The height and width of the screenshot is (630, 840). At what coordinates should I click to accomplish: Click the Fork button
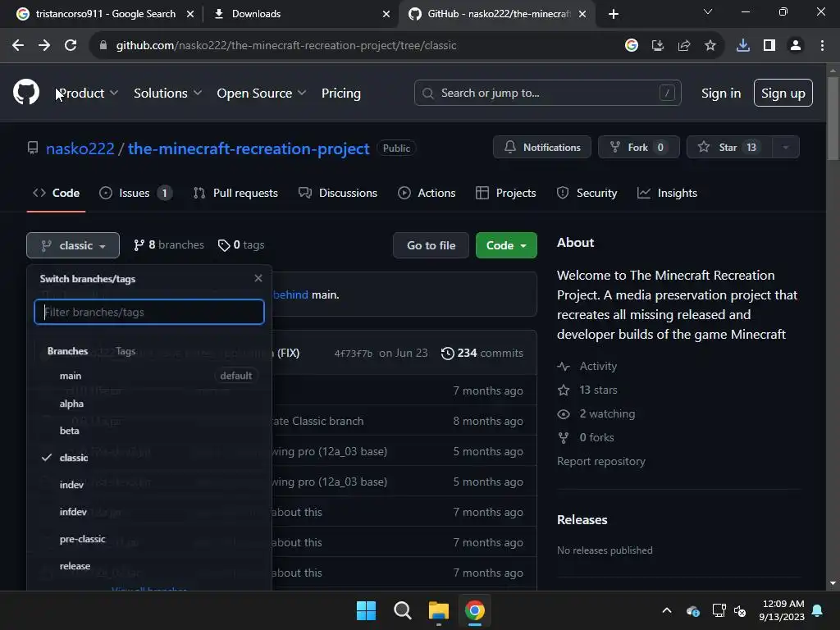point(638,148)
